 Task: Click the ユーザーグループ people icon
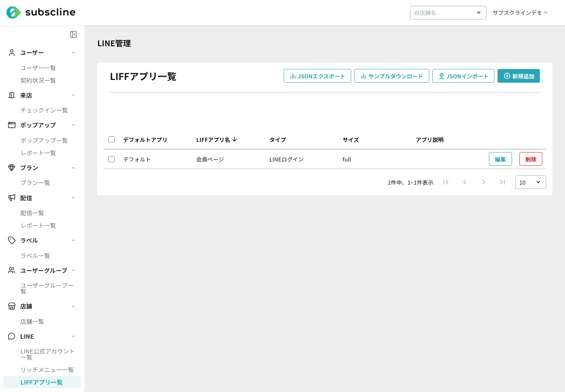[x=12, y=270]
